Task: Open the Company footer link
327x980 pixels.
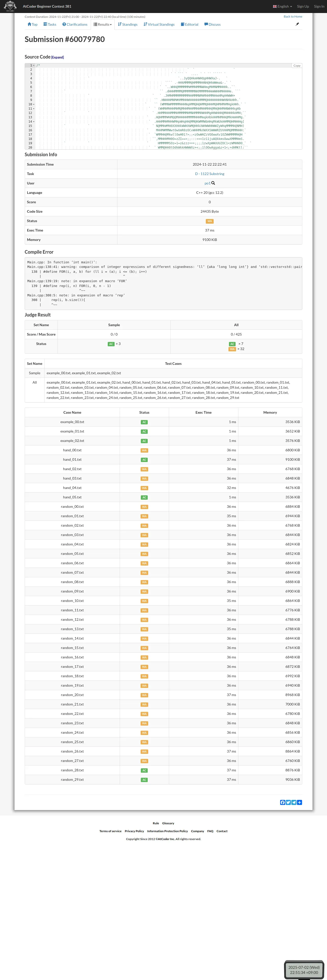Action: 198,831
